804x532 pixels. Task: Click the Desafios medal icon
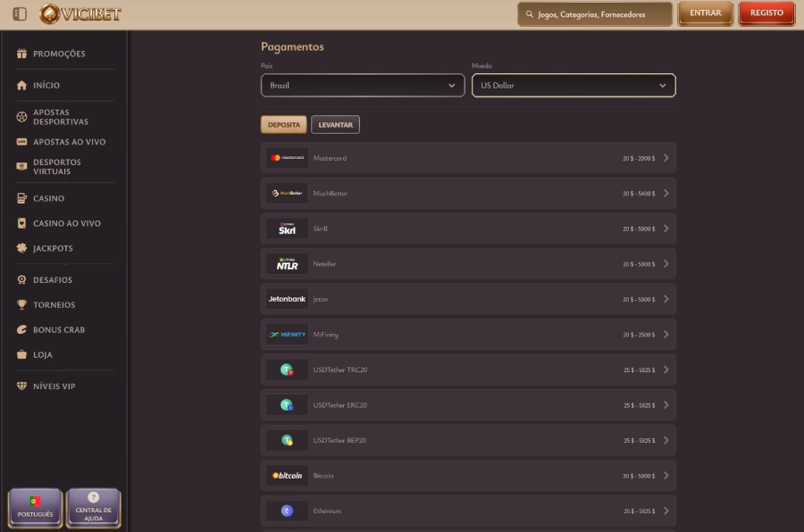click(21, 280)
